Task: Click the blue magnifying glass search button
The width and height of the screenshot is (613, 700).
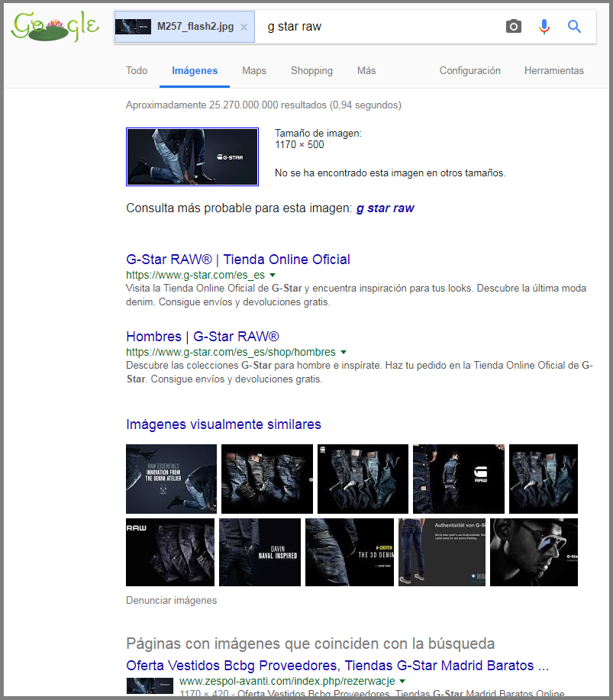Action: (574, 27)
